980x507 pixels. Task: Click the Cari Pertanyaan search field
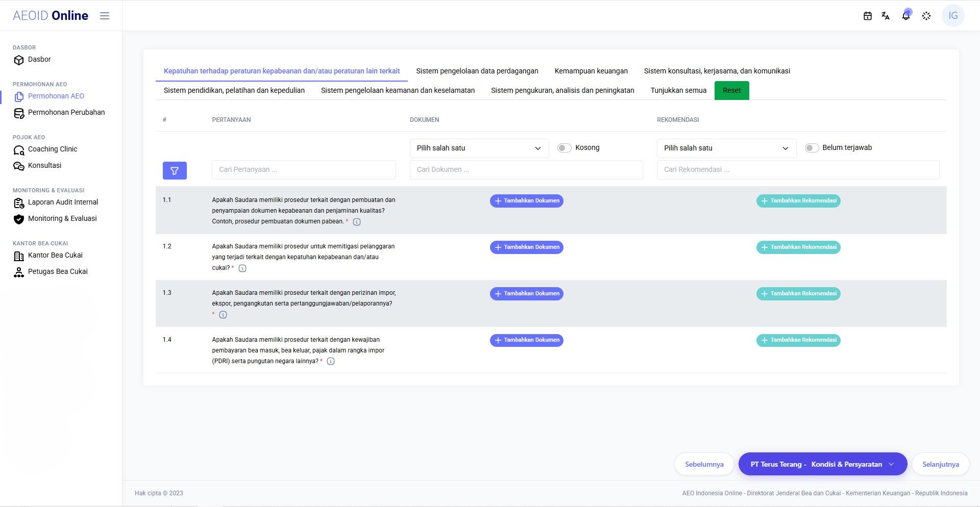[304, 170]
